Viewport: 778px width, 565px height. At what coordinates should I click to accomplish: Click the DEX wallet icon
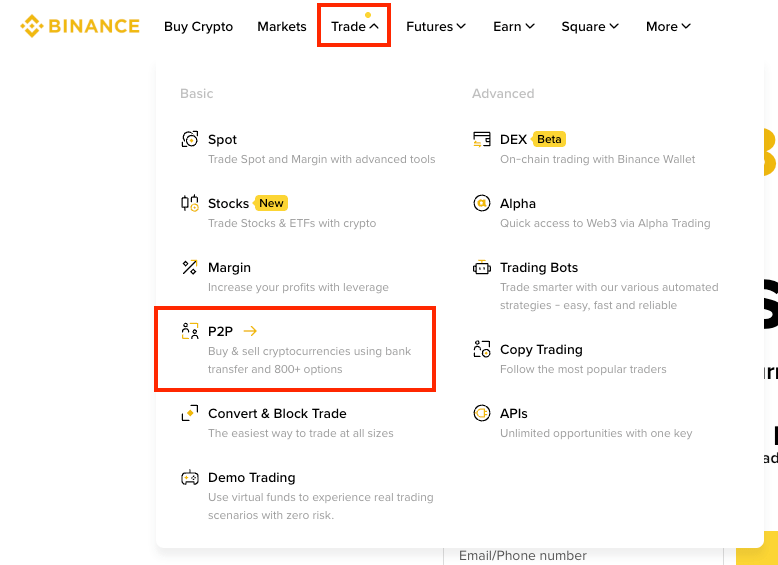point(482,139)
